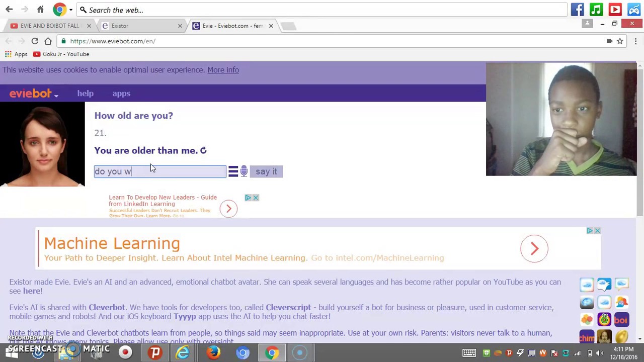
Task: Open the on-screen keyboard tray icon
Action: click(469, 353)
